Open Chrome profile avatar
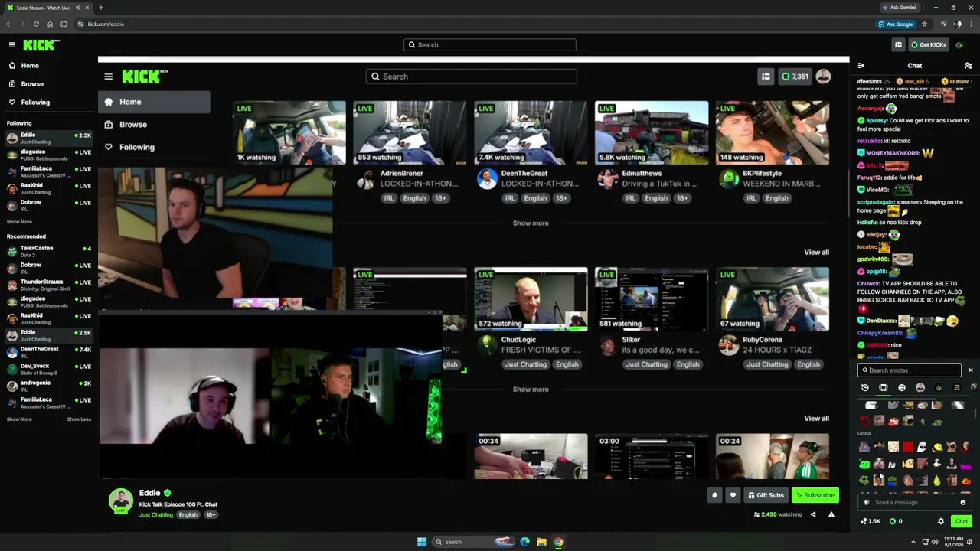 coord(958,24)
